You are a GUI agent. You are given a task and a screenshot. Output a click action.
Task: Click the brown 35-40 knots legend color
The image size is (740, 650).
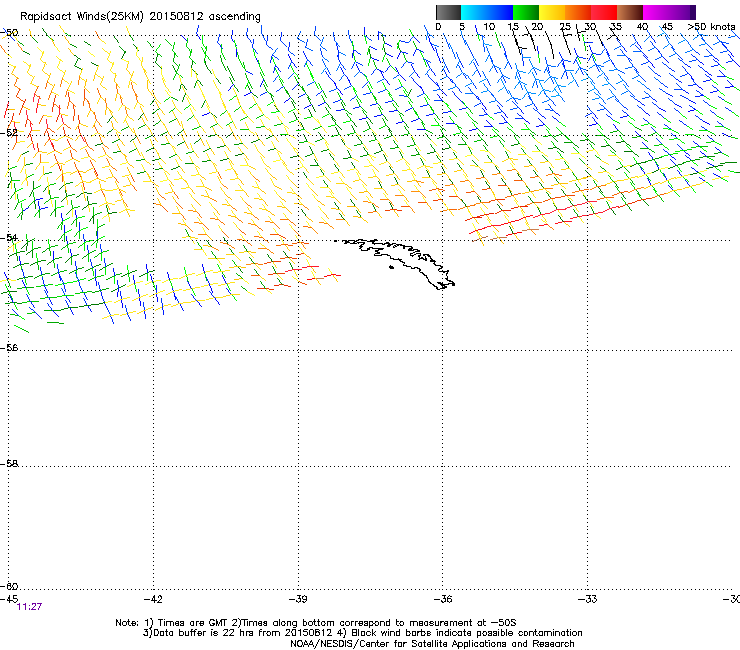(630, 12)
